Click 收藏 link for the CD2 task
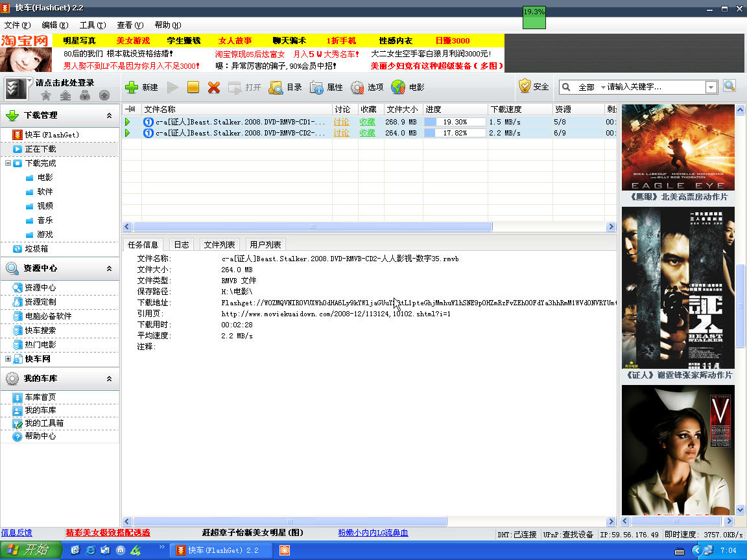This screenshot has width=747, height=560. (x=367, y=133)
